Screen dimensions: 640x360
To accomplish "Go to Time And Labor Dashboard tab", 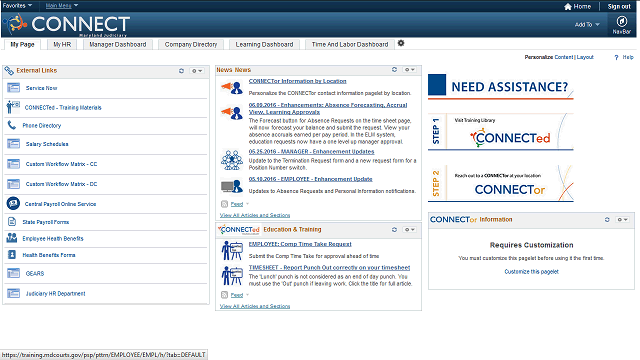I will [350, 44].
